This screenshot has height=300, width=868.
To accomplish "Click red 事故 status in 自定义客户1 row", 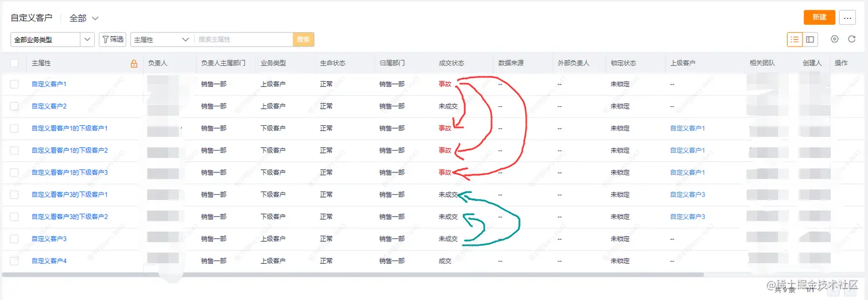I will pyautogui.click(x=445, y=84).
